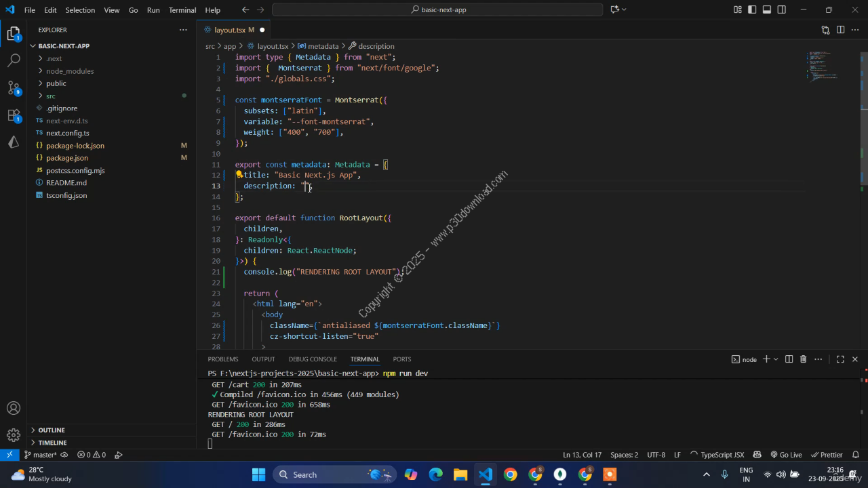The height and width of the screenshot is (488, 868).
Task: Click the Split Editor Right icon
Action: click(840, 30)
